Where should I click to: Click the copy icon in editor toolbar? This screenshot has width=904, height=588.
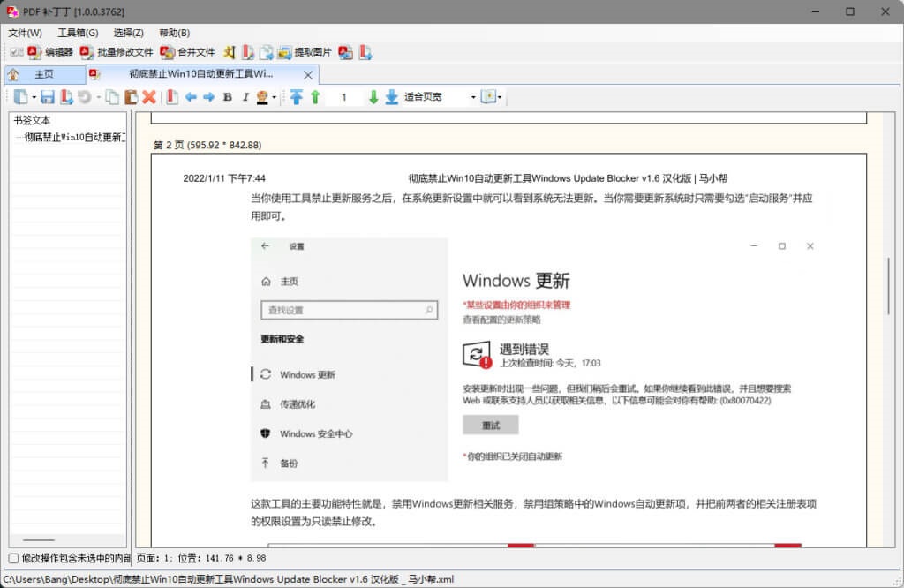112,97
